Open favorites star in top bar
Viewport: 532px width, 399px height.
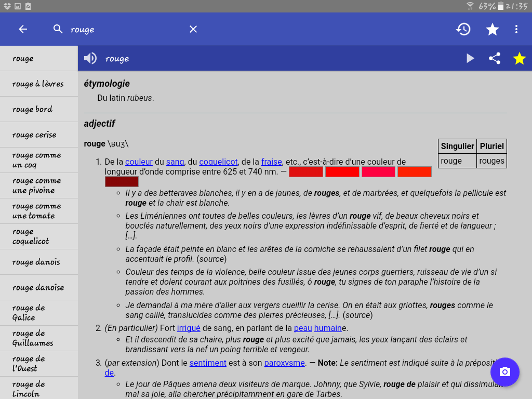[x=493, y=29]
